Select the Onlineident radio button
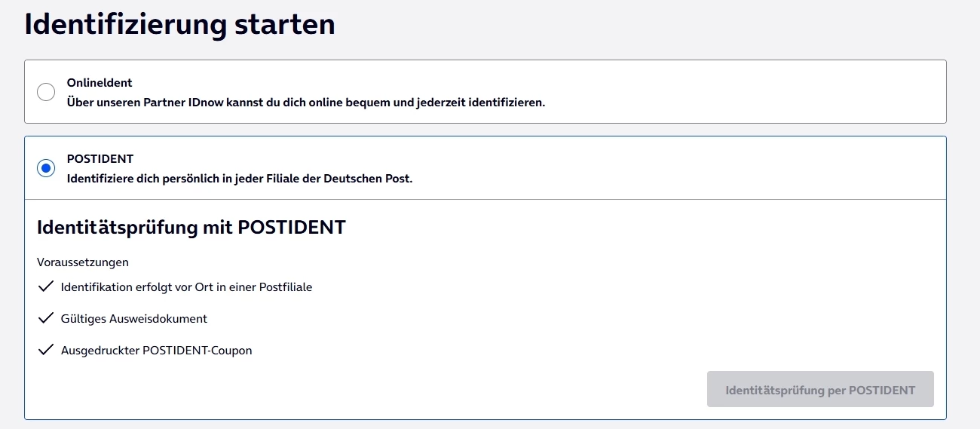Screen dimensions: 980x429 coord(46,92)
